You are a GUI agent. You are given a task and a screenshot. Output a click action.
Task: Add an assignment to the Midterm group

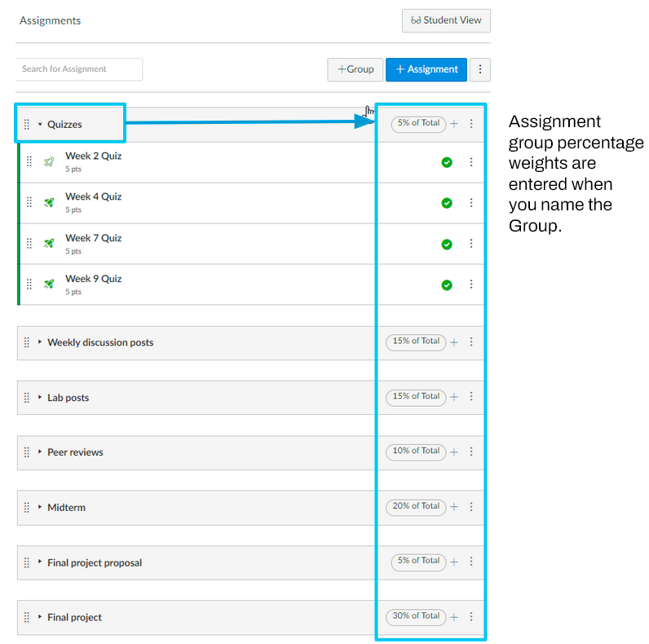(x=454, y=506)
